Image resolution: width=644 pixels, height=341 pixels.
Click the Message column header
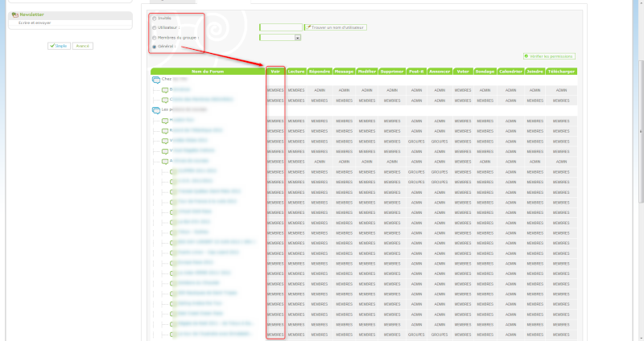(344, 72)
